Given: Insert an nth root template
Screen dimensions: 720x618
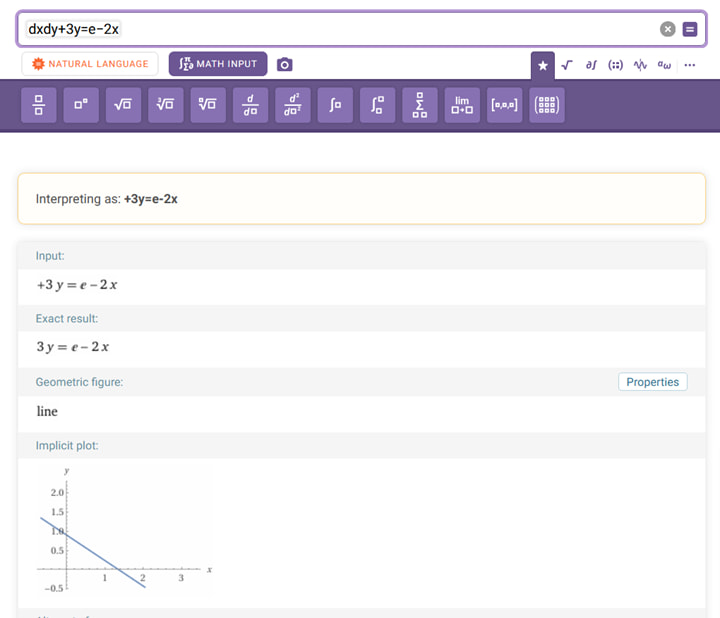Looking at the screenshot, I should pos(208,105).
